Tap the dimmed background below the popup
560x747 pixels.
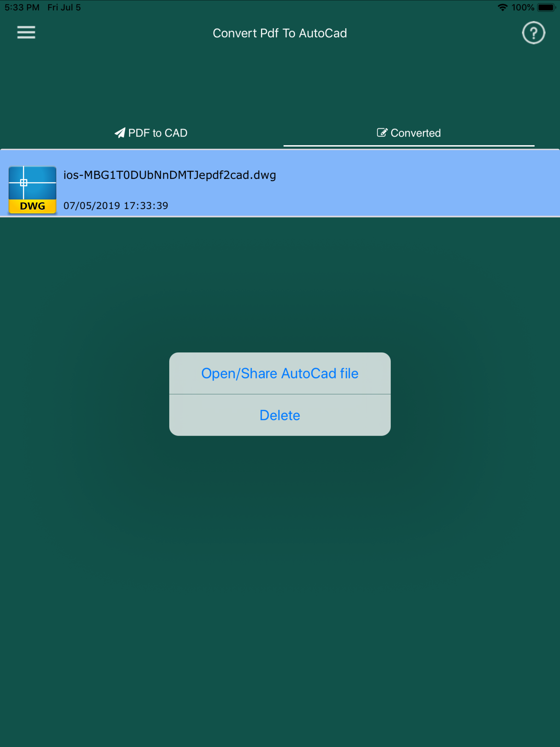pos(280,574)
